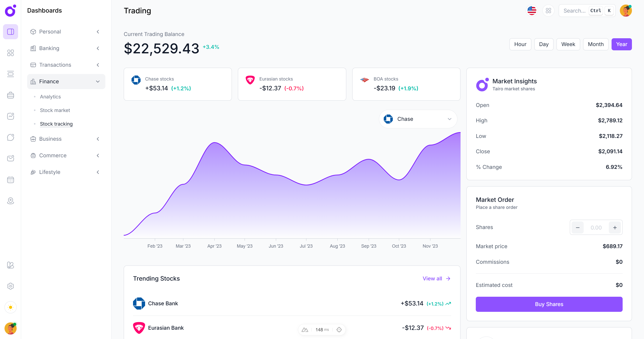This screenshot has width=644, height=339.
Task: Select the location pin icon in sidebar
Action: click(11, 201)
